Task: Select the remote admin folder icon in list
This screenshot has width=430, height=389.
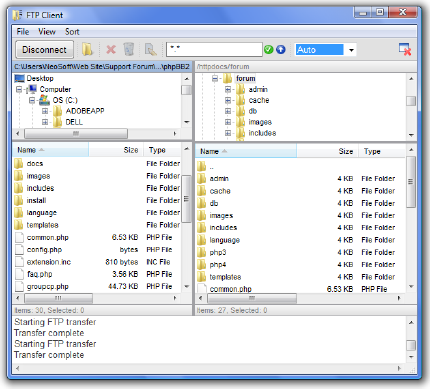Action: click(202, 179)
